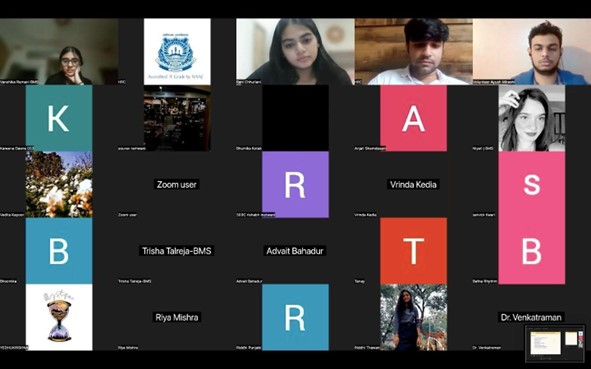
Task: Click the Vrinda Kedia name tile
Action: point(413,184)
